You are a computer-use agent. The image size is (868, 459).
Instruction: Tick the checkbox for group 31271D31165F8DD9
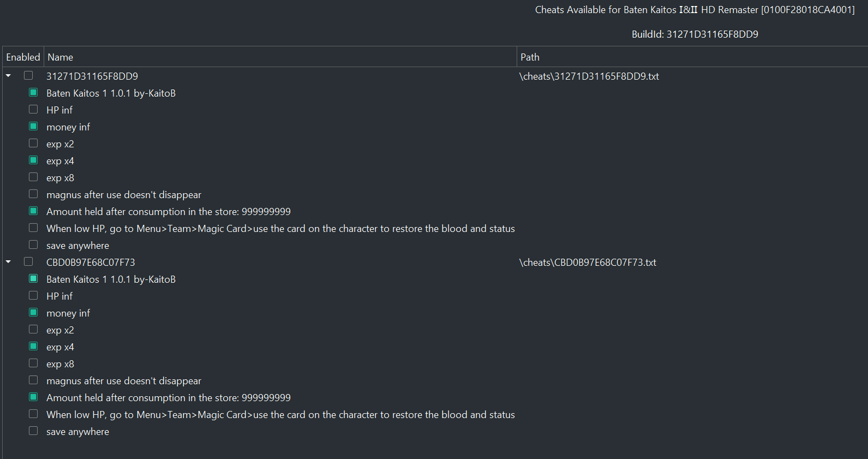click(x=28, y=76)
